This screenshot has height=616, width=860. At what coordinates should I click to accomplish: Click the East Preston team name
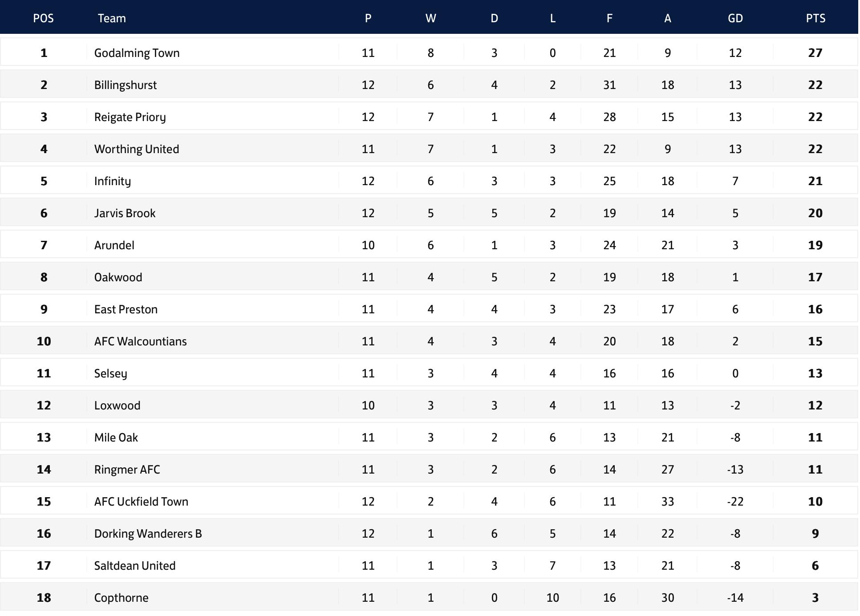coord(126,309)
